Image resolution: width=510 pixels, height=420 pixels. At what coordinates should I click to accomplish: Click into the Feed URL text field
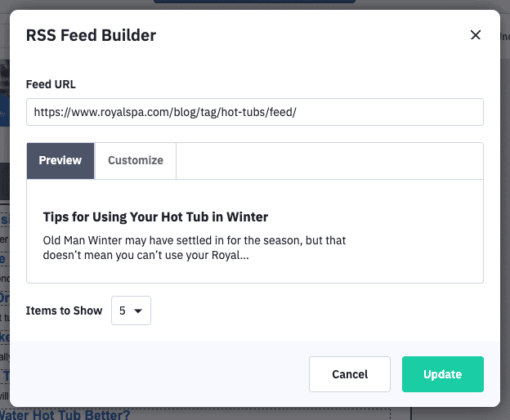[x=254, y=112]
